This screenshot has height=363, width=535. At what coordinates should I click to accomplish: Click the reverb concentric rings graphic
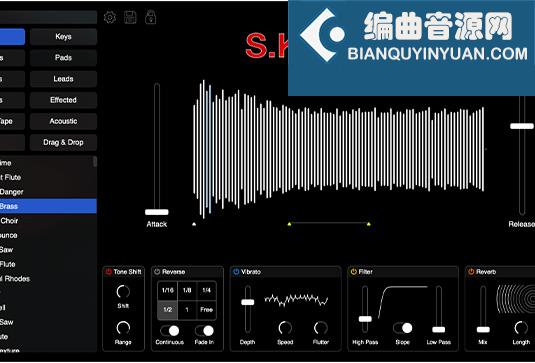[x=515, y=299]
